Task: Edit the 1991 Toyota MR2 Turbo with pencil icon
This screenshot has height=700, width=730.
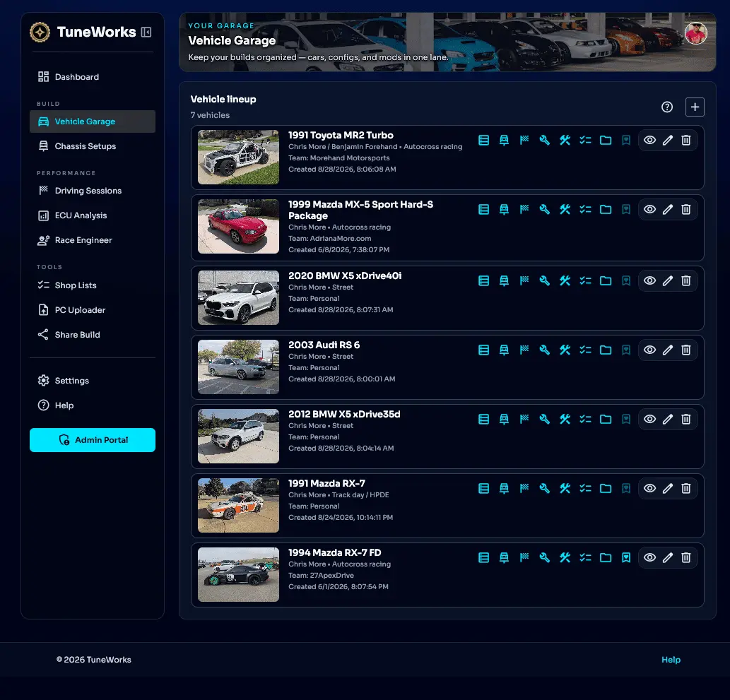Action: pos(668,140)
